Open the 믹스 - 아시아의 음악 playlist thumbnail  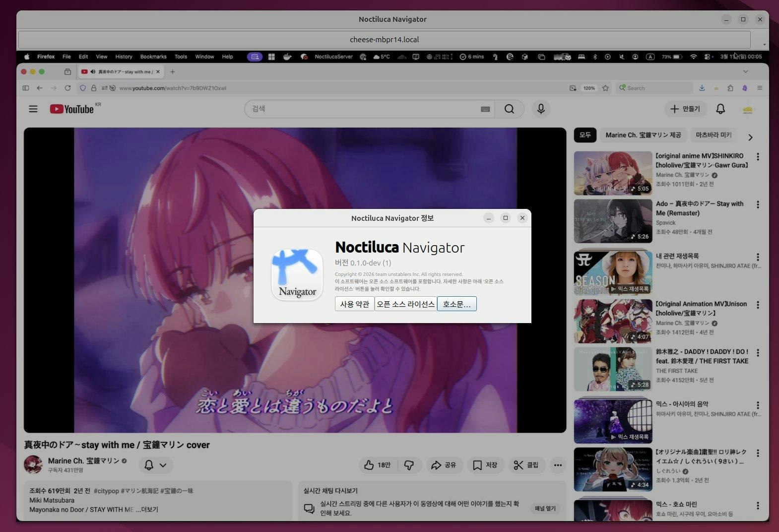pyautogui.click(x=613, y=421)
